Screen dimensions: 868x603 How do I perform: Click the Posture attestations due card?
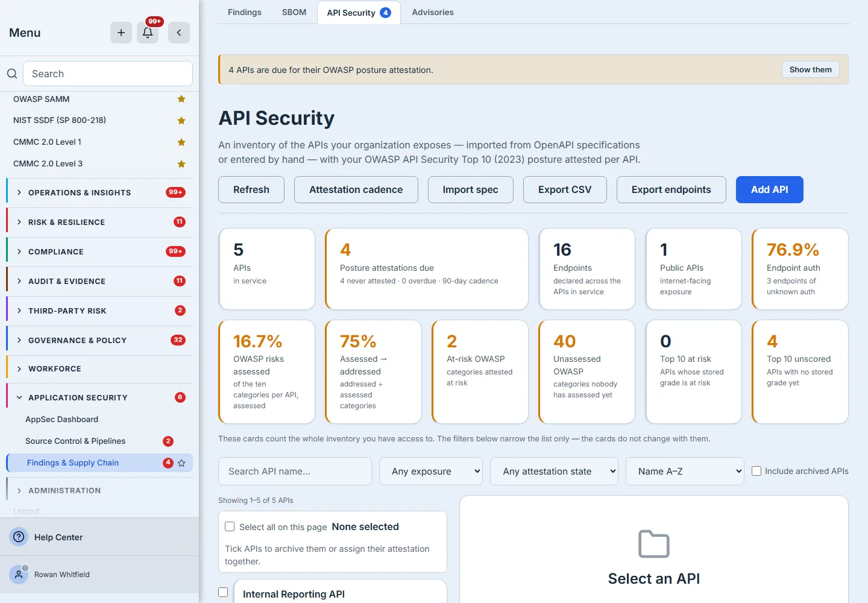click(x=427, y=269)
